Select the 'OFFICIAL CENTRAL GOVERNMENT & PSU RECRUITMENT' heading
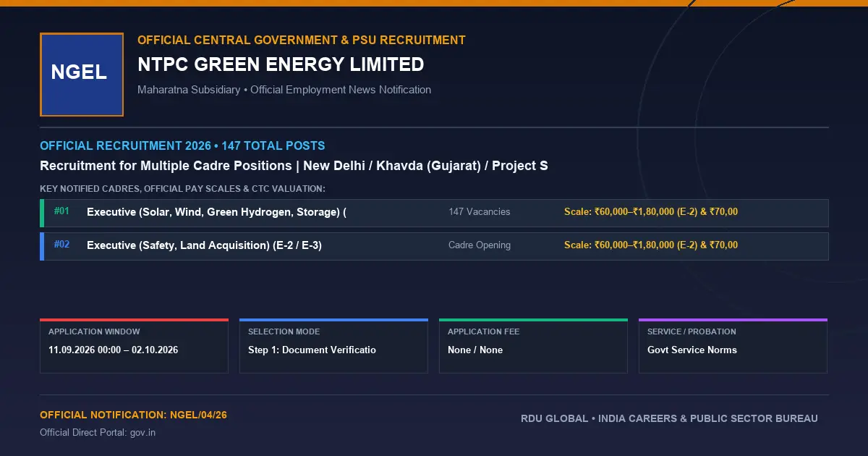 (x=302, y=41)
